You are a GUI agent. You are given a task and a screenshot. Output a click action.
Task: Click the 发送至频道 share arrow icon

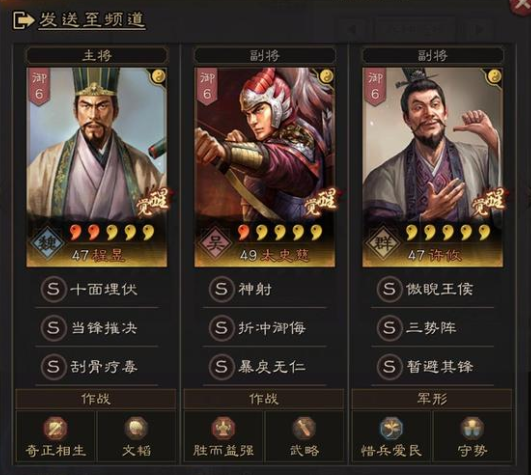coord(23,20)
